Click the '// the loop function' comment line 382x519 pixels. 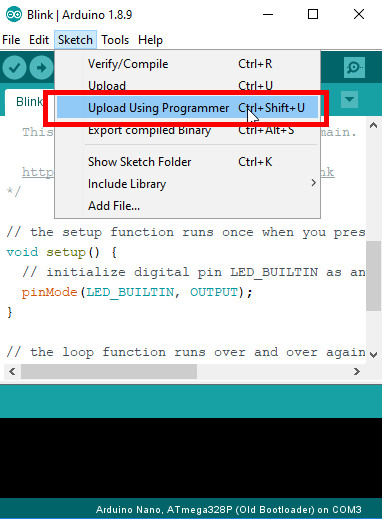(185, 352)
